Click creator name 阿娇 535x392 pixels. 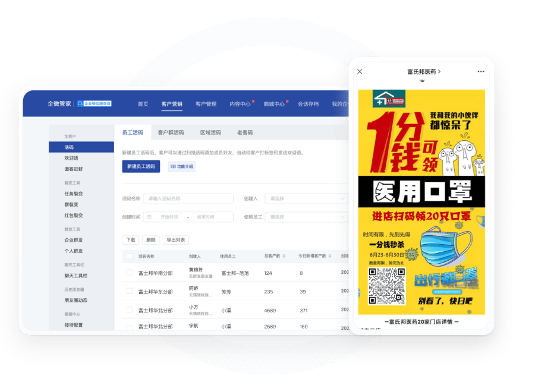pyautogui.click(x=193, y=289)
